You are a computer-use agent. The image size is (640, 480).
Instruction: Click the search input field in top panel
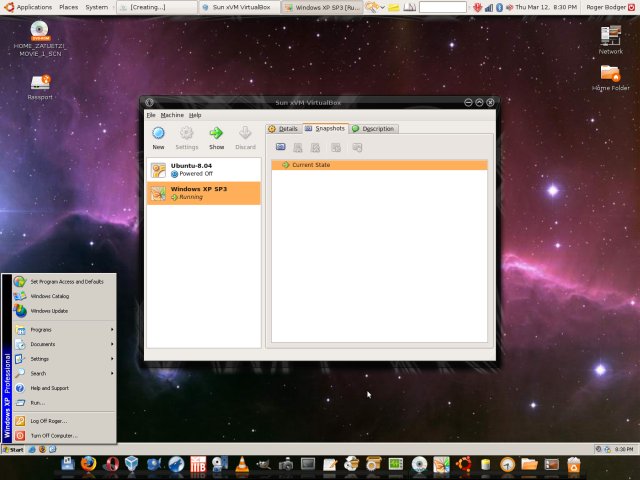(x=442, y=7)
